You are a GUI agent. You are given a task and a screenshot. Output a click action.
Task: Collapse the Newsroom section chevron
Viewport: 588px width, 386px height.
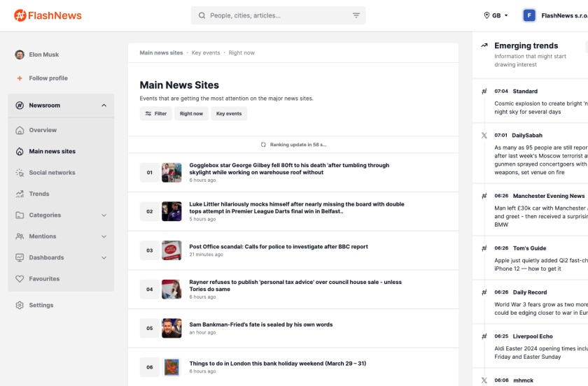pos(104,106)
